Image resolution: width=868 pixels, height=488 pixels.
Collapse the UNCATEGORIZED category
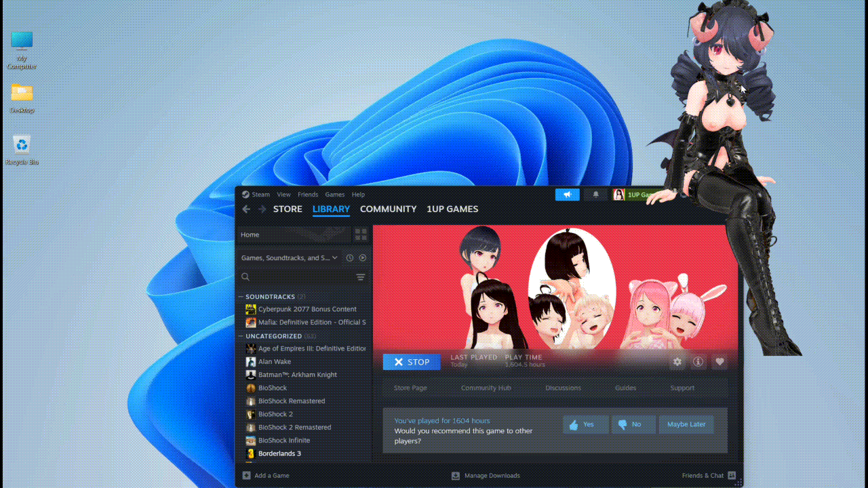[x=241, y=336]
